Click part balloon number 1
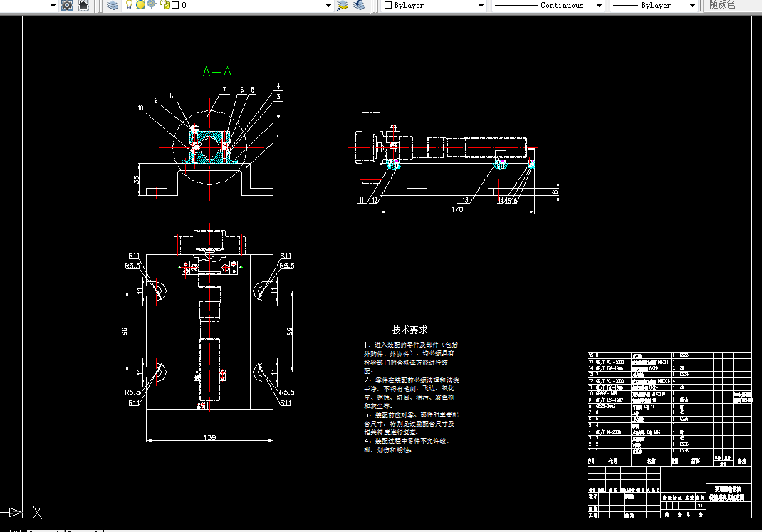The height and width of the screenshot is (532, 762). [278, 138]
